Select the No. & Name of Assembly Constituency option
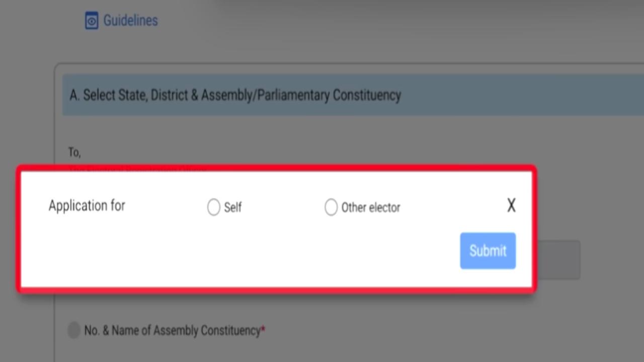Screen dimensions: 644x362 [x=73, y=330]
